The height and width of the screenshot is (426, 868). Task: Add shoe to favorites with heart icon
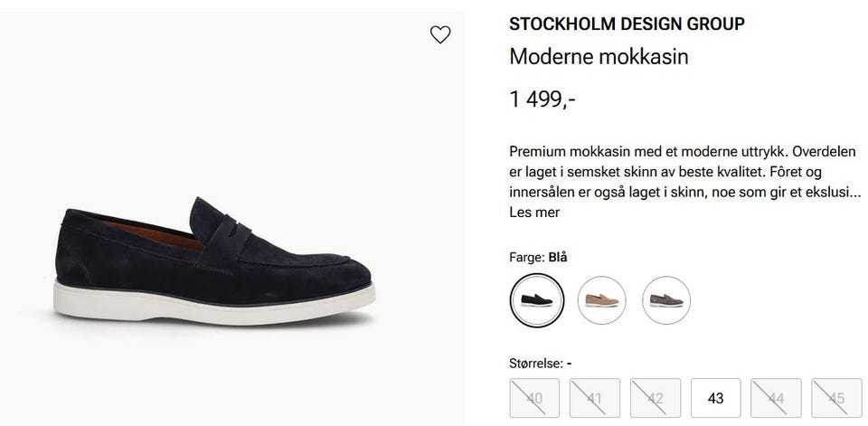tap(439, 35)
